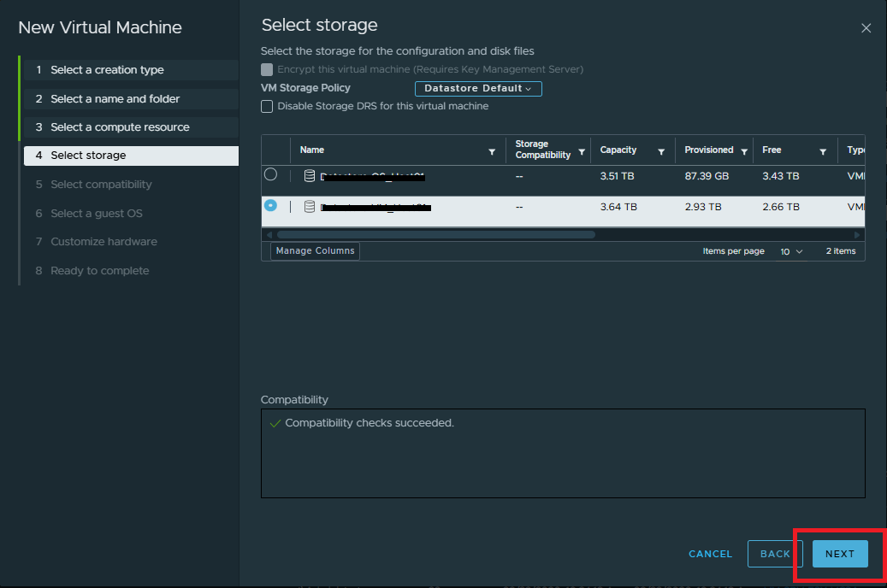This screenshot has width=887, height=588.
Task: Go to step 2 Select a name and folder
Action: point(115,99)
